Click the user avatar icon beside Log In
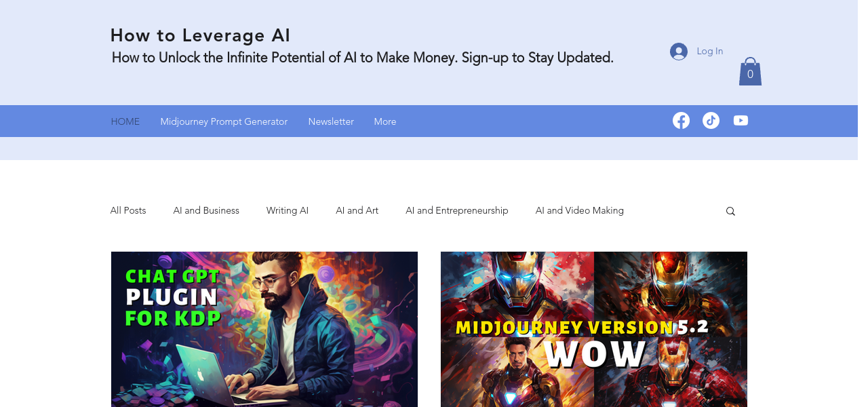The image size is (868, 407). (x=679, y=52)
